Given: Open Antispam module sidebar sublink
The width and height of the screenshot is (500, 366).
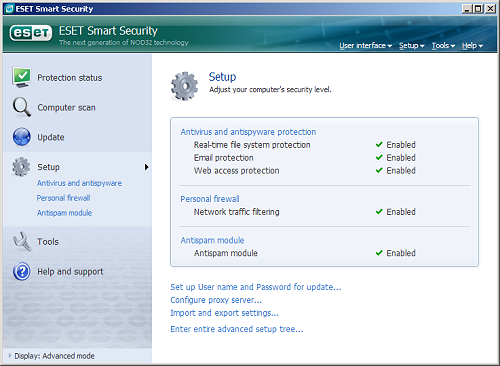Looking at the screenshot, I should click(x=64, y=213).
